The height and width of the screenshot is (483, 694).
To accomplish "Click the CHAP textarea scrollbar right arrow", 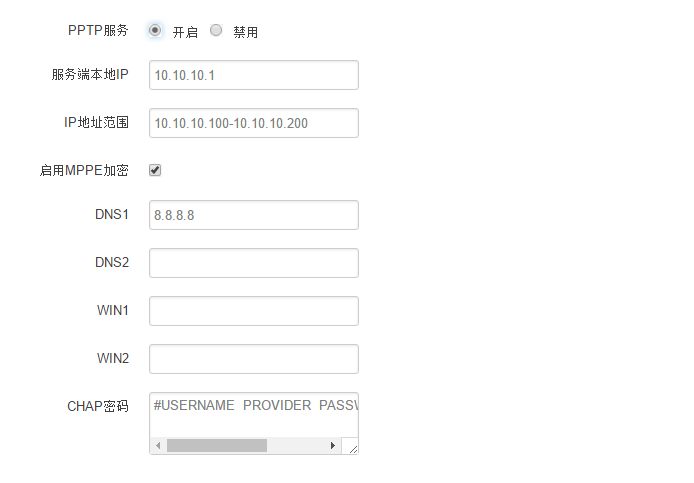I will click(x=332, y=445).
